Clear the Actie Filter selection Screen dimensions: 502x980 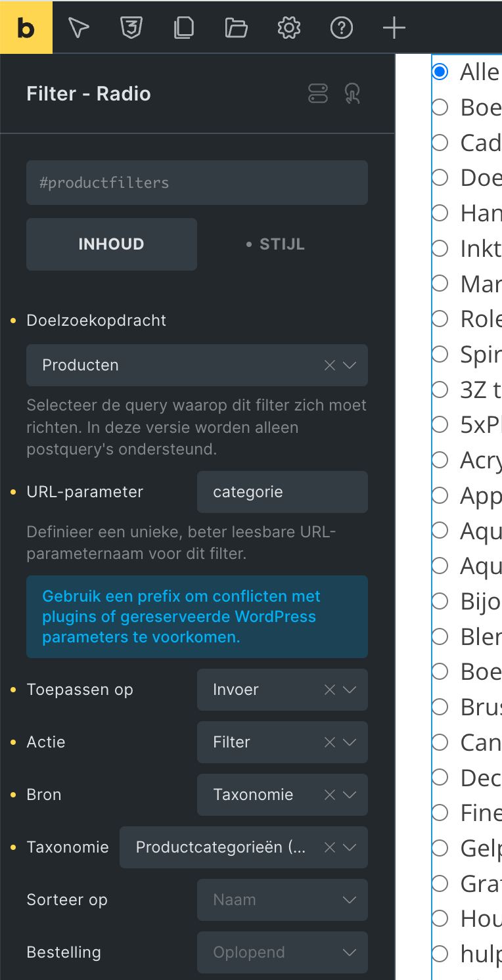330,742
